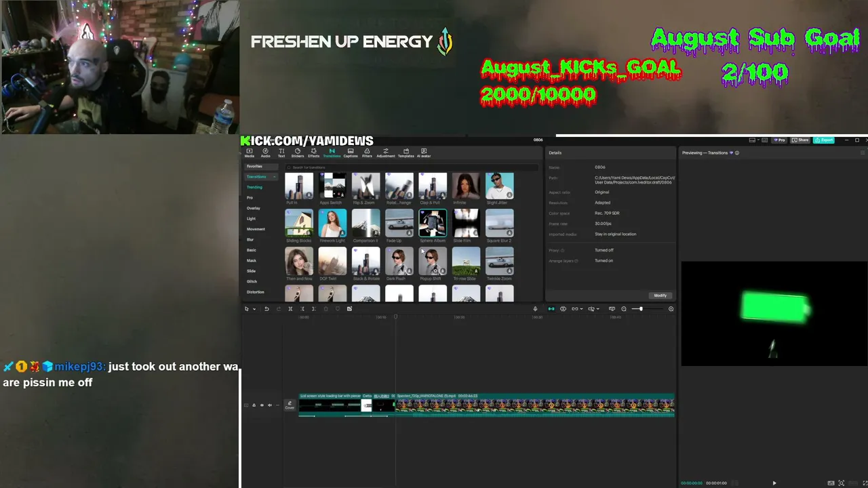The image size is (868, 488).
Task: Preview the Sphere Album transition
Action: (x=433, y=224)
